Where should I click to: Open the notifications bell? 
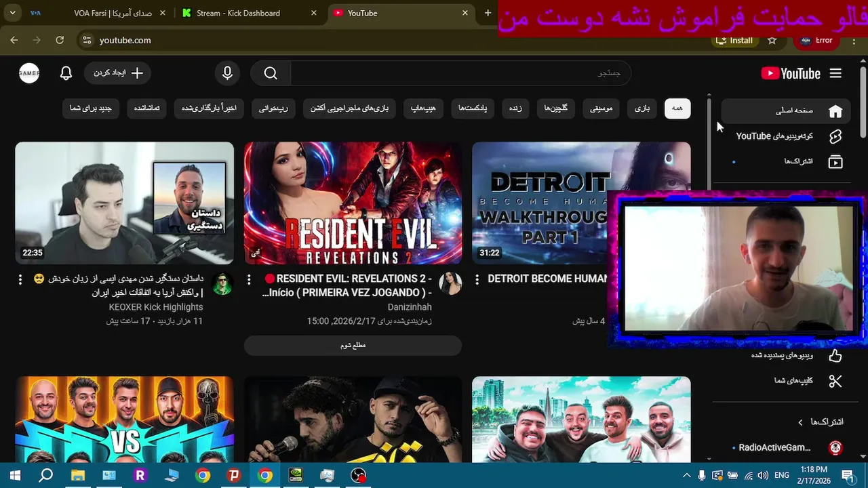point(66,73)
